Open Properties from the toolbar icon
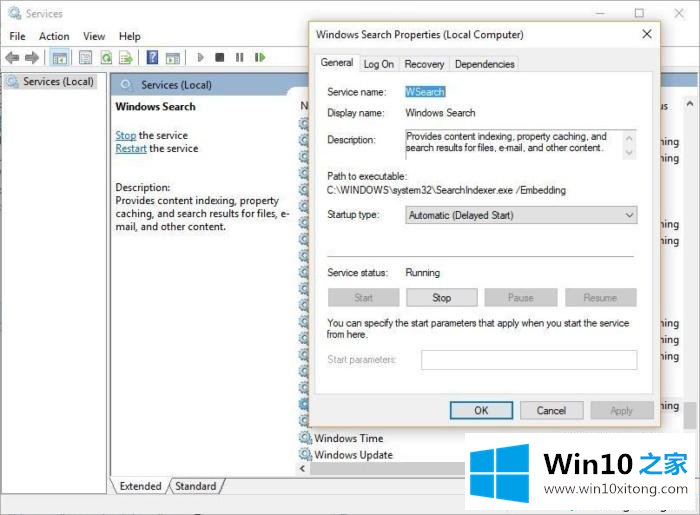The height and width of the screenshot is (515, 700). pos(85,58)
